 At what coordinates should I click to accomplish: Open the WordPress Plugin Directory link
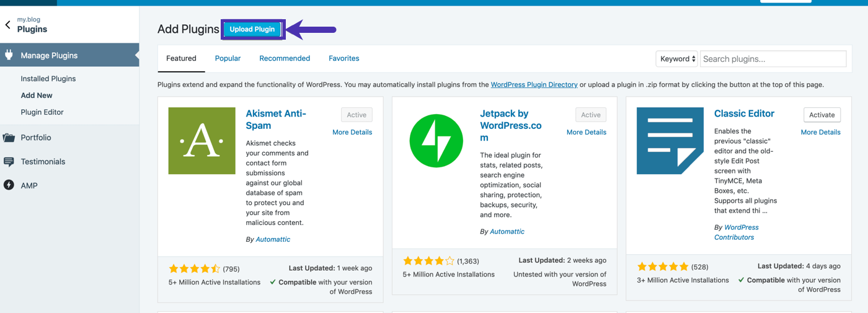[x=534, y=85]
